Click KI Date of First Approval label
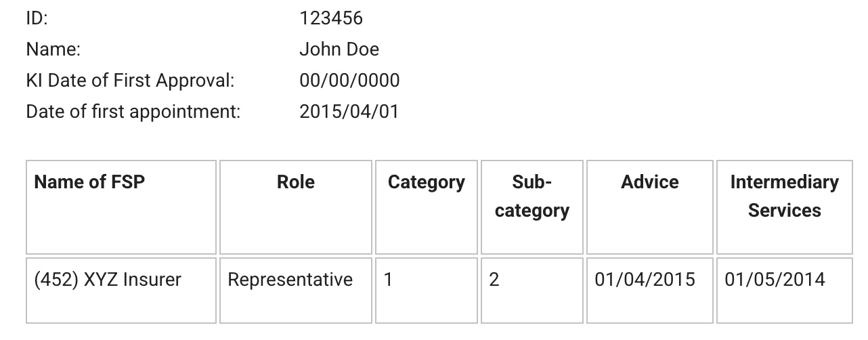Screen dimensions: 868x340 pos(130,81)
